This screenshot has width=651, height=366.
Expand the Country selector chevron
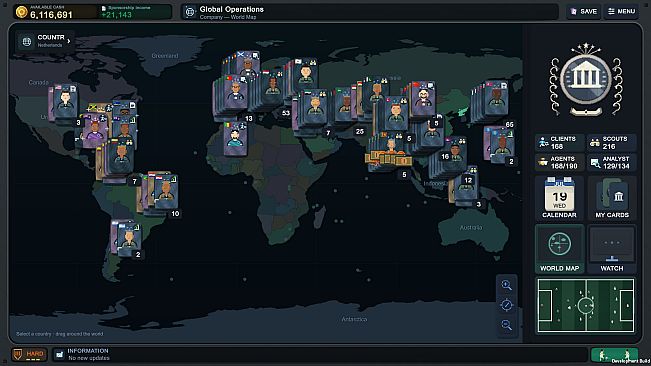point(69,41)
